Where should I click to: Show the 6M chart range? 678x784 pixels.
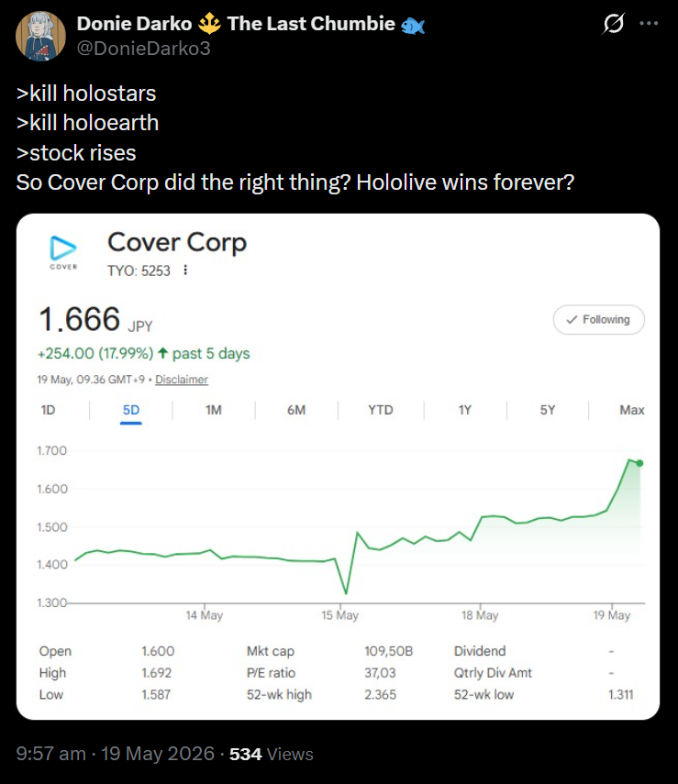[x=296, y=410]
